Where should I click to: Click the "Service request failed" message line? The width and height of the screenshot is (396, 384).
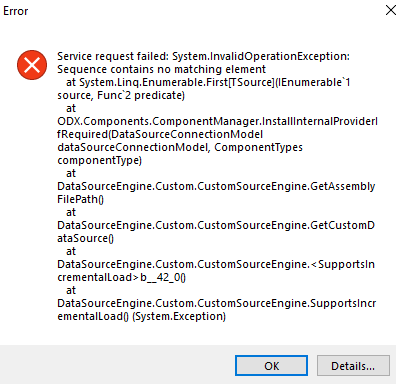click(x=203, y=56)
